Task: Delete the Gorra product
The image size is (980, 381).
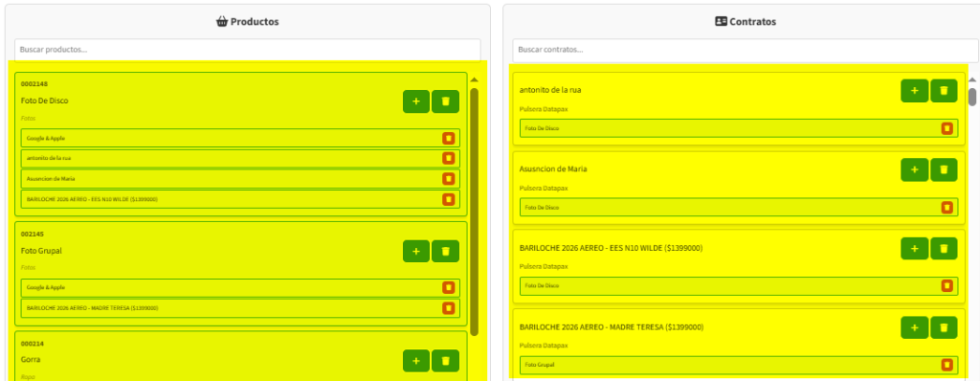Action: pos(446,361)
